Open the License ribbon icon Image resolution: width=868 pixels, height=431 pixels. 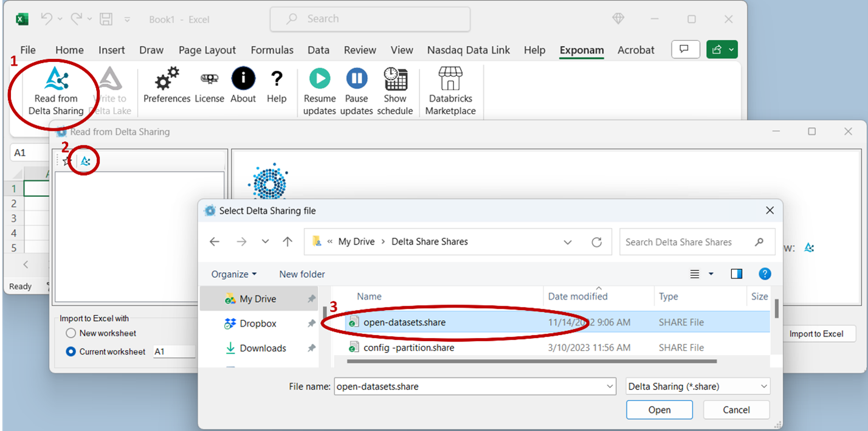209,79
